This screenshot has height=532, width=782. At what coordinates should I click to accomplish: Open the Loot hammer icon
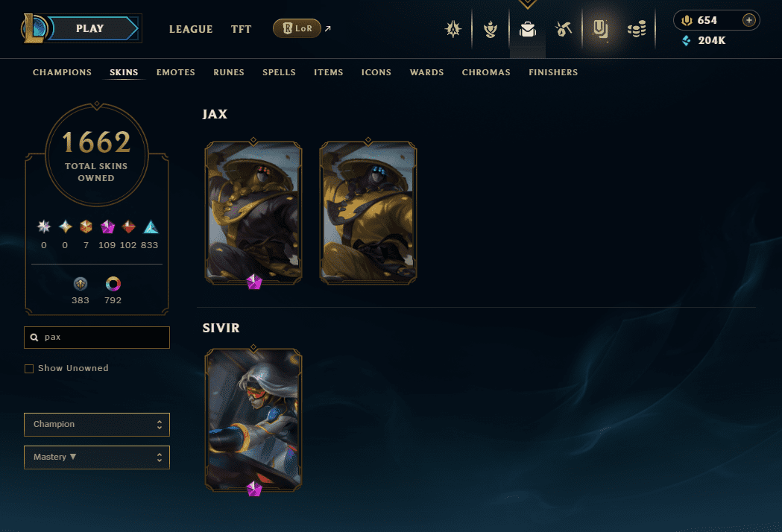click(x=564, y=29)
